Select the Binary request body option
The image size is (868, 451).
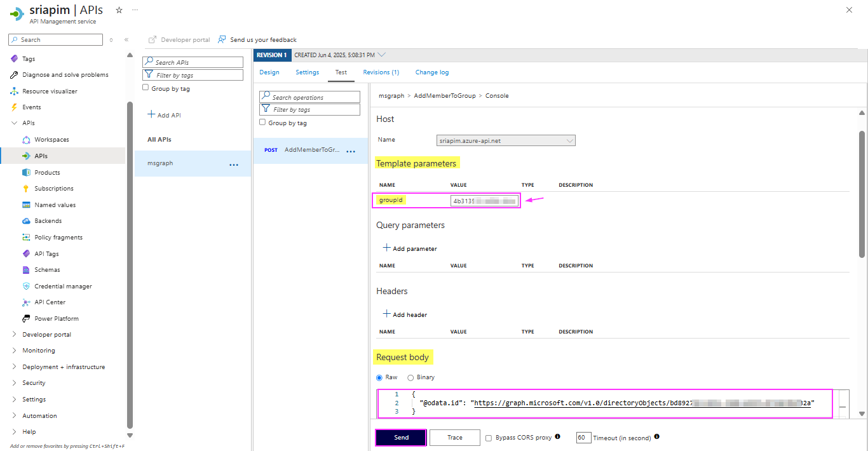point(410,377)
